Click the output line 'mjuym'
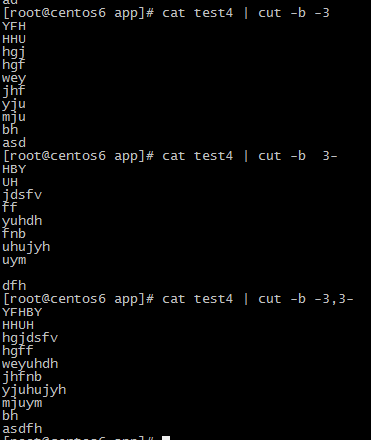Screen dimensions: 371x440 click(x=22, y=403)
